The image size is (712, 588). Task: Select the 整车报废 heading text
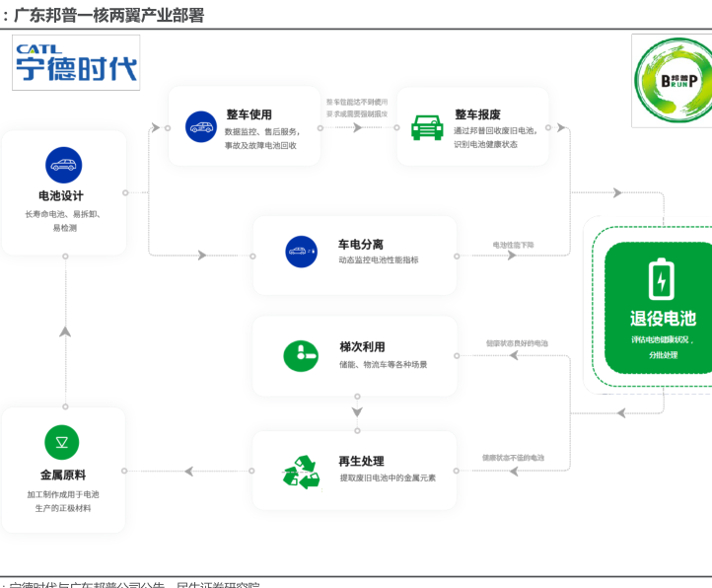click(477, 114)
